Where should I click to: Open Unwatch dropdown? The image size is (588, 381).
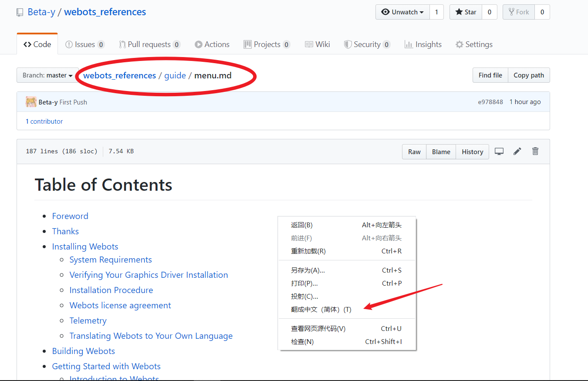(402, 12)
